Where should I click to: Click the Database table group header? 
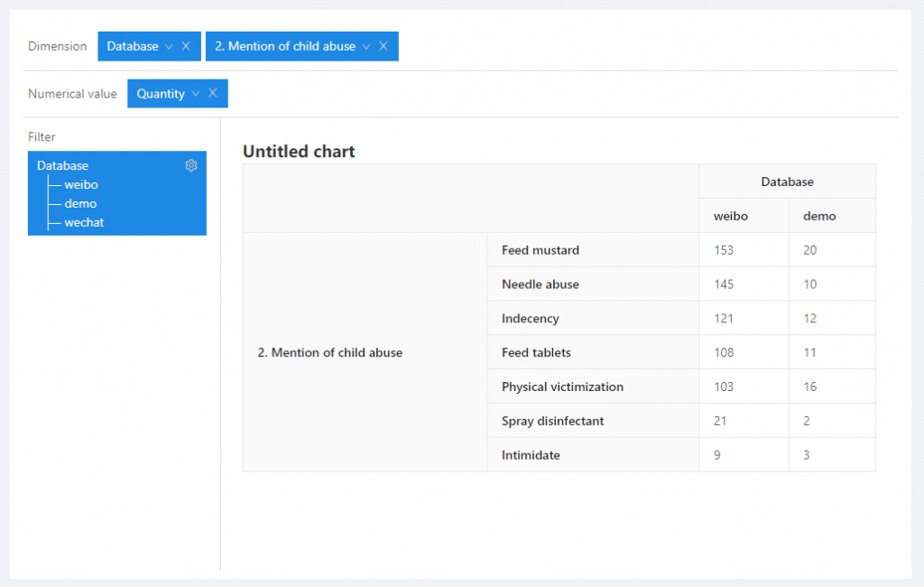(x=787, y=182)
